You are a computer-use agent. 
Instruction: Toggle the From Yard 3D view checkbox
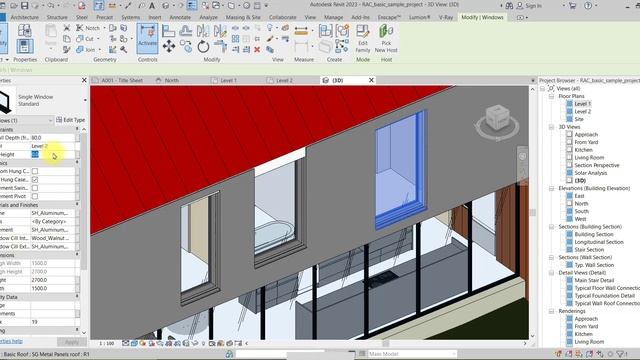tap(569, 142)
